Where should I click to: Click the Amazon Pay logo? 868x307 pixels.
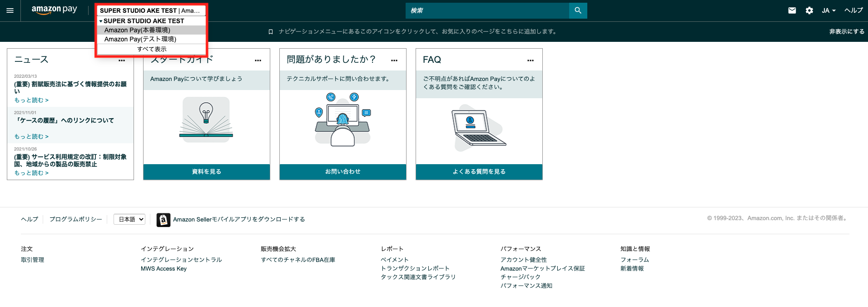[55, 10]
